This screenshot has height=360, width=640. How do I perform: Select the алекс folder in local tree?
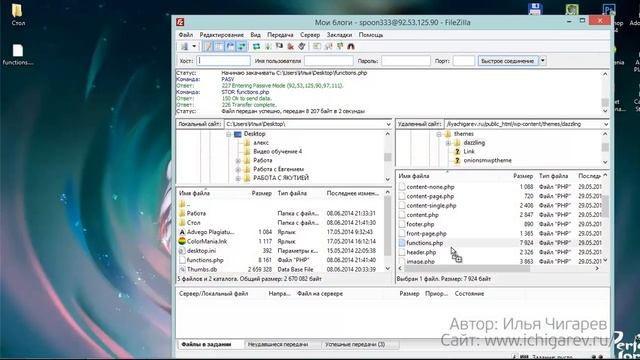tap(261, 143)
